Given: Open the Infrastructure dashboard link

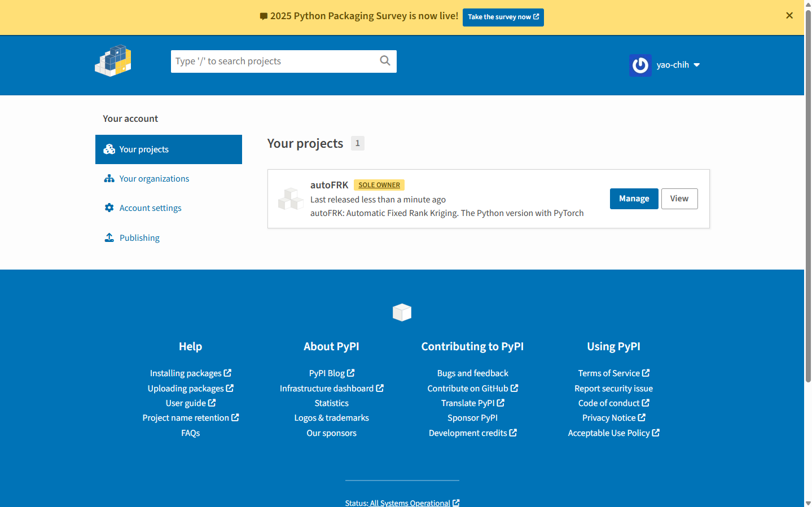Looking at the screenshot, I should [x=332, y=389].
